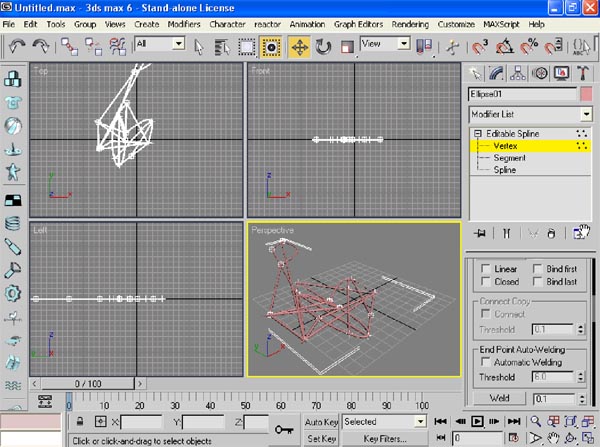Click the Auto Key button

pyautogui.click(x=320, y=422)
